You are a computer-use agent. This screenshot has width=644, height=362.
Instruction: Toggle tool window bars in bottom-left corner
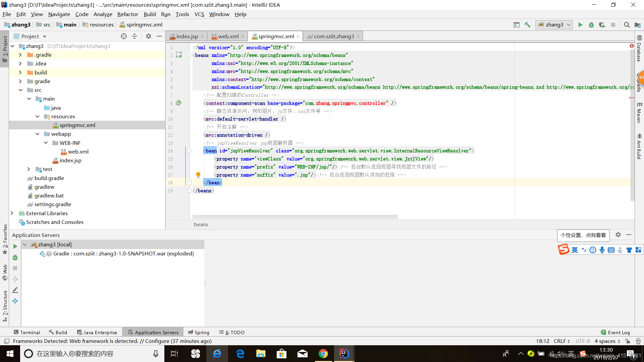6,341
